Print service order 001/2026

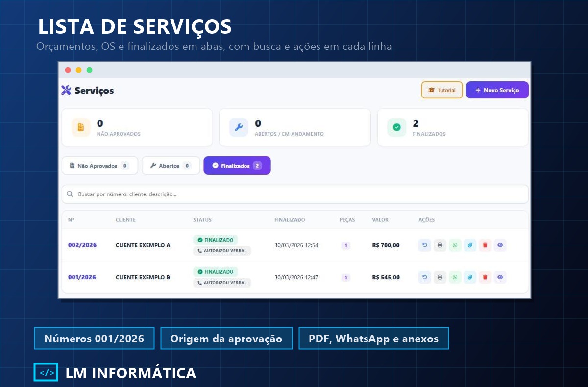click(440, 277)
